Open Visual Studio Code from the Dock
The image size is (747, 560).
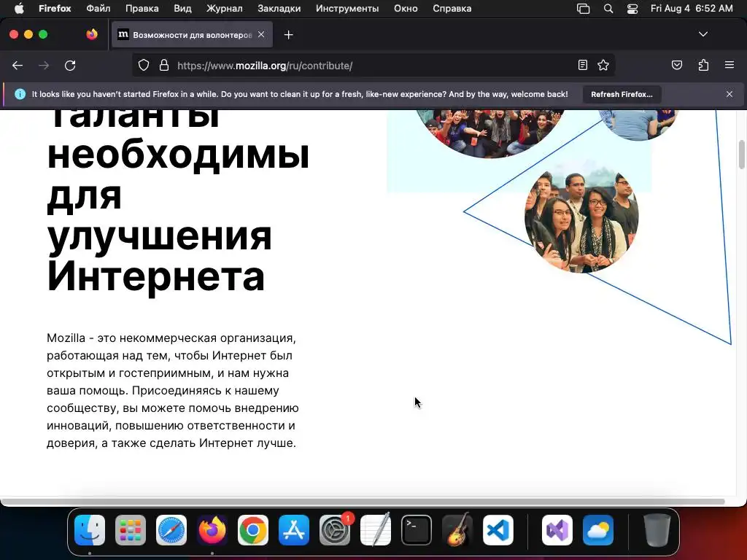[x=498, y=530]
